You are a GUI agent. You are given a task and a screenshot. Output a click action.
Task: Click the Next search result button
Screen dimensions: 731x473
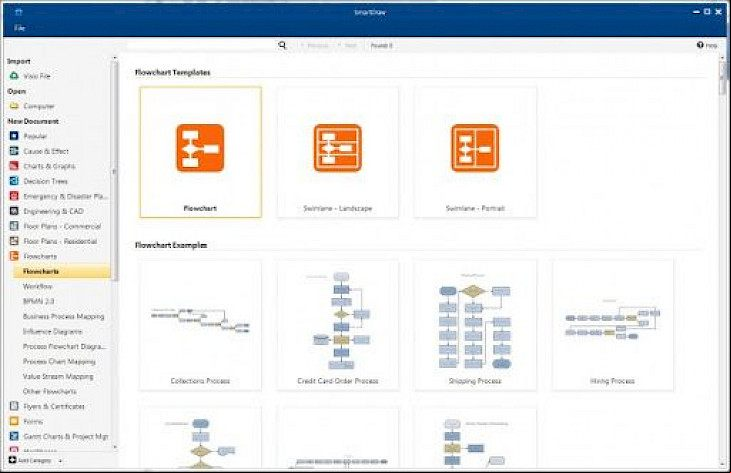pyautogui.click(x=348, y=45)
